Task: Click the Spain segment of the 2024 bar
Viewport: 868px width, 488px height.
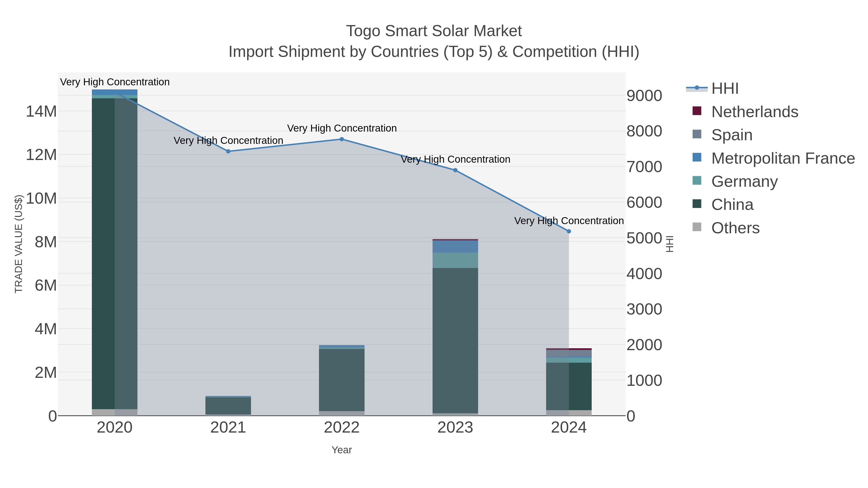Action: click(x=569, y=353)
